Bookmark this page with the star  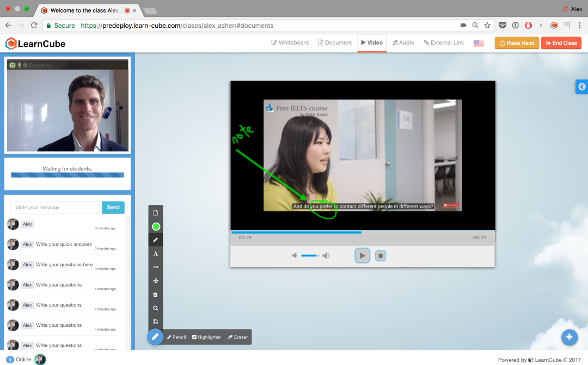[x=487, y=25]
